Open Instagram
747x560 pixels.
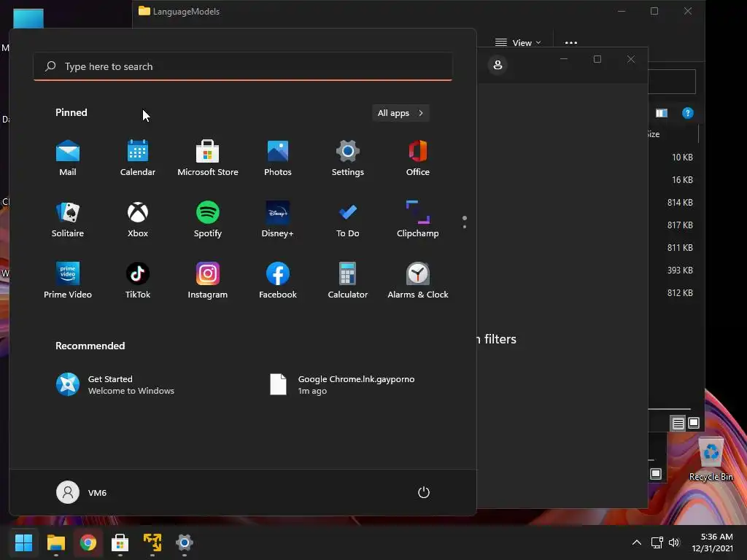click(208, 281)
